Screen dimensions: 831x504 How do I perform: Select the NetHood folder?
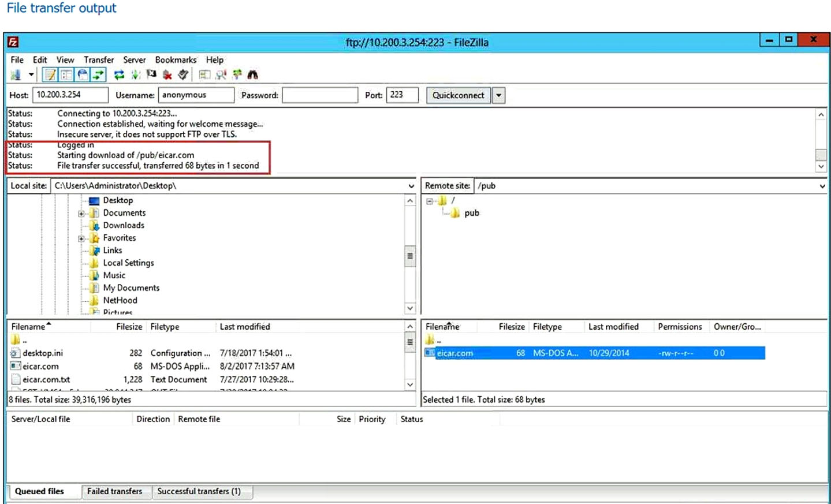(x=120, y=300)
